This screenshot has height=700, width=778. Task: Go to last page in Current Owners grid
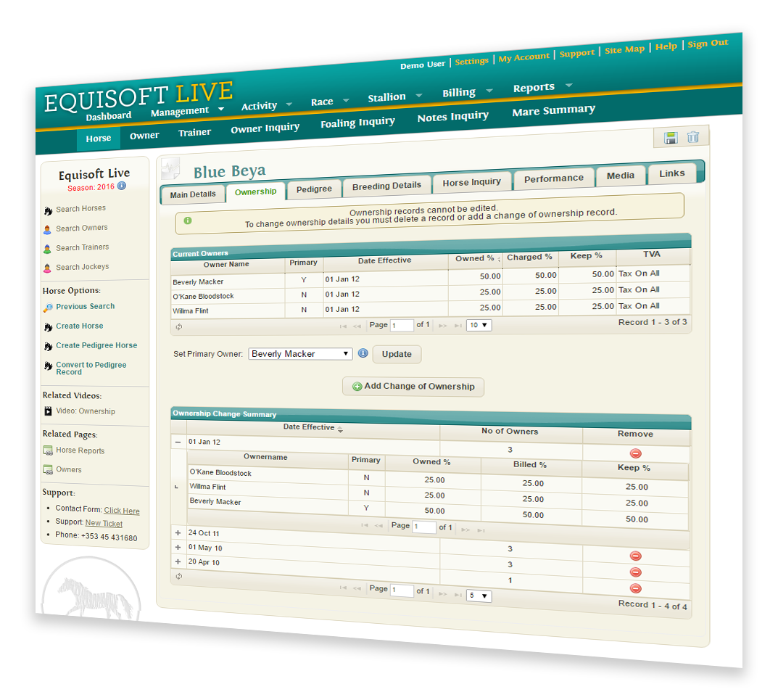(x=458, y=326)
